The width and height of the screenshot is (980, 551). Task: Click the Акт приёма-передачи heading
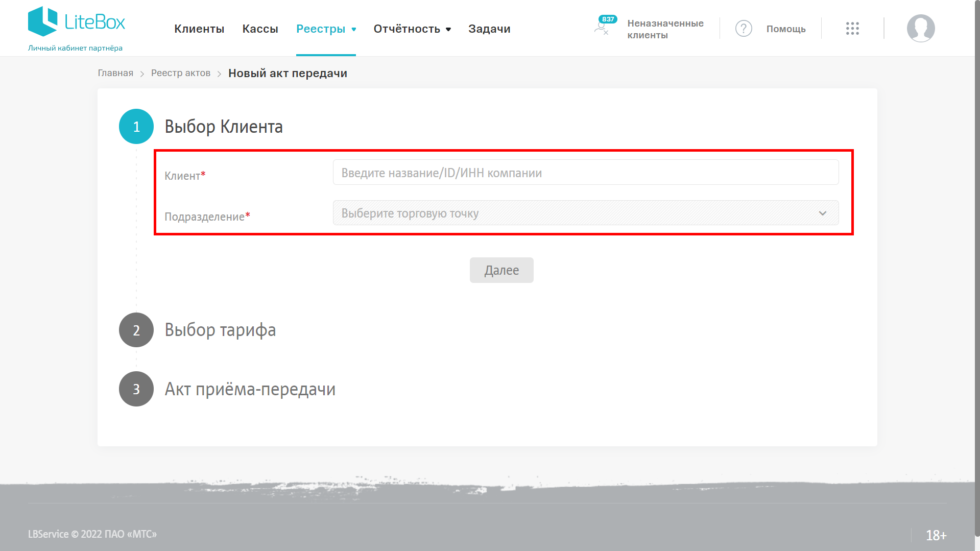250,389
